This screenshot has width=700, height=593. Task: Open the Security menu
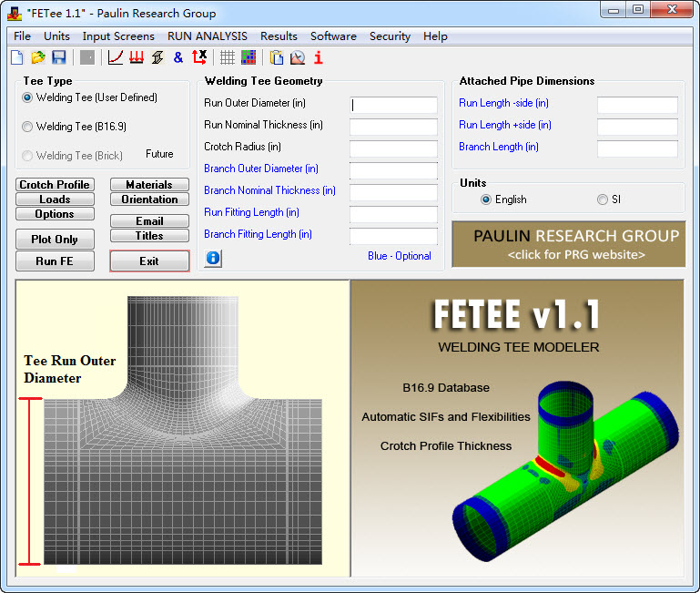click(x=390, y=36)
